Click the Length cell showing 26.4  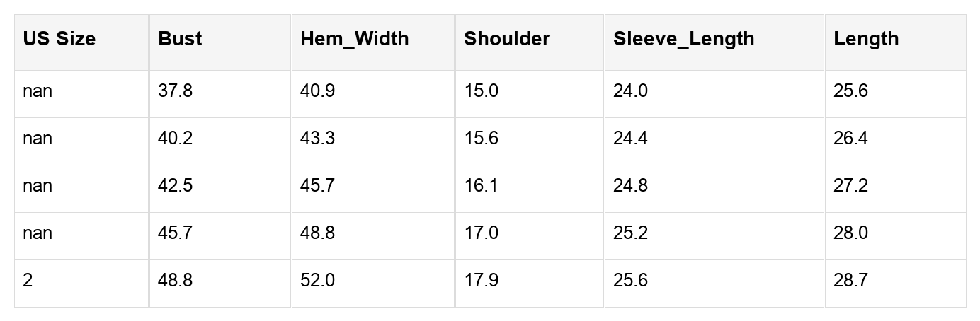point(850,139)
